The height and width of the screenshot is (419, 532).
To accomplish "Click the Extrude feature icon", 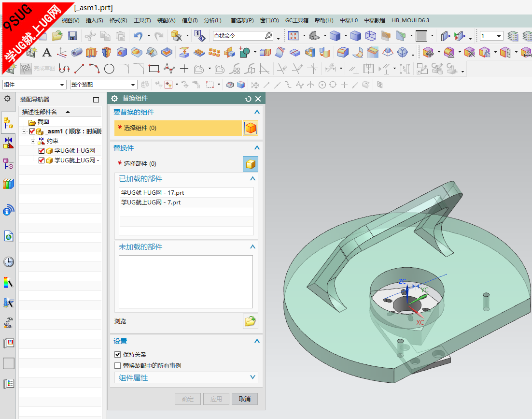I will pyautogui.click(x=92, y=52).
